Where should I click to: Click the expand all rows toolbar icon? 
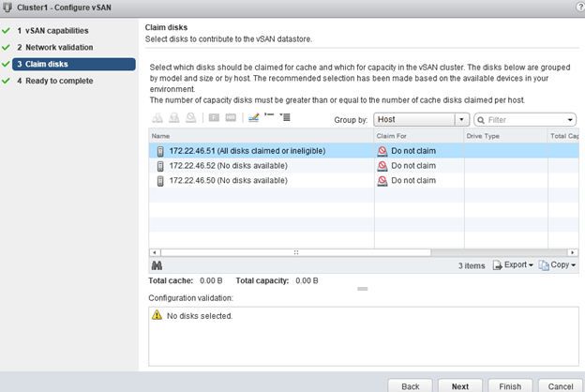[x=285, y=118]
